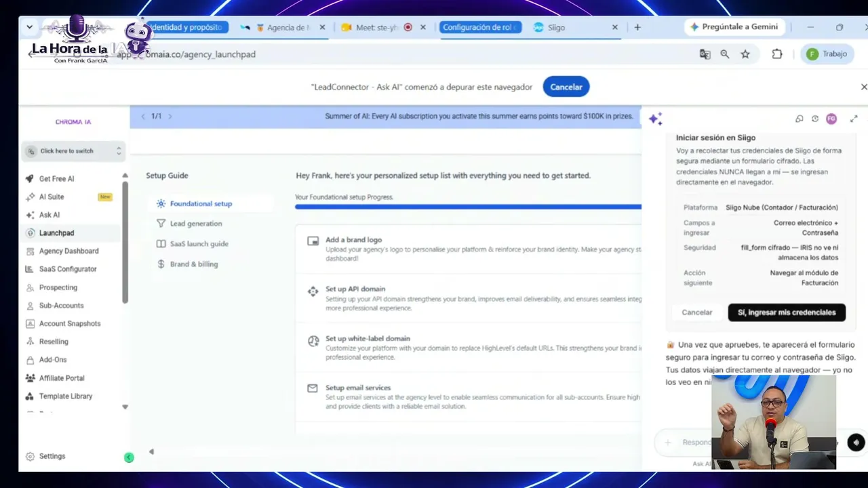Screen dimensions: 868x488
Task: Click Cancelar on the debugging notification bar
Action: [566, 87]
